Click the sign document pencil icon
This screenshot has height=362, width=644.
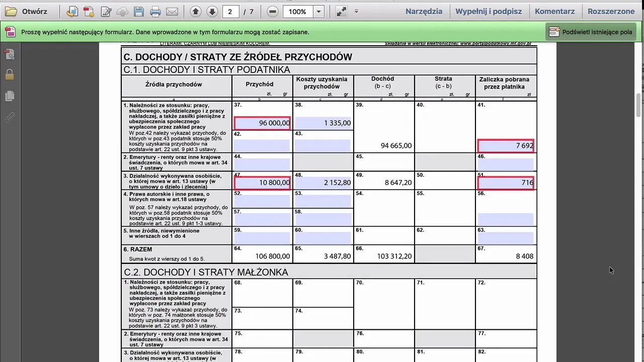pos(106,12)
